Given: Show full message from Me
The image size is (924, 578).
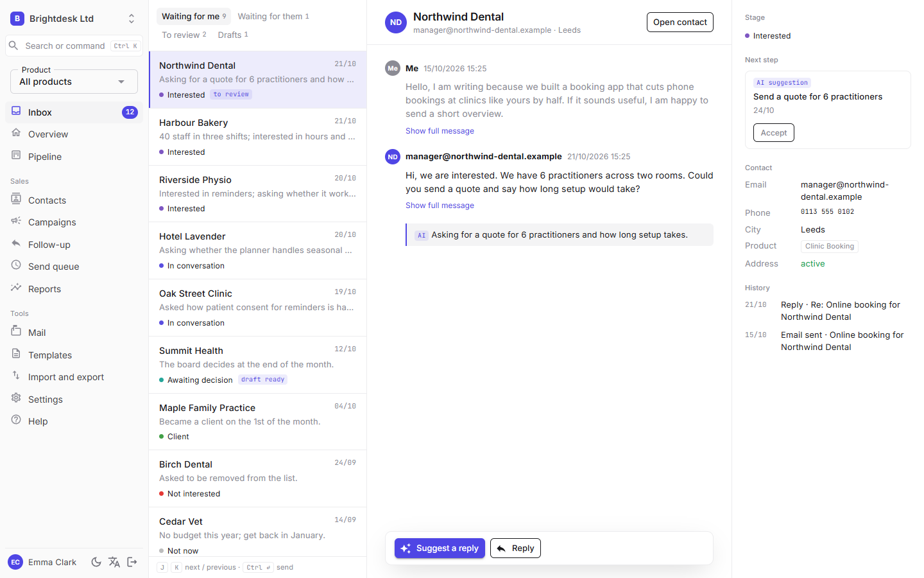Looking at the screenshot, I should click(440, 131).
